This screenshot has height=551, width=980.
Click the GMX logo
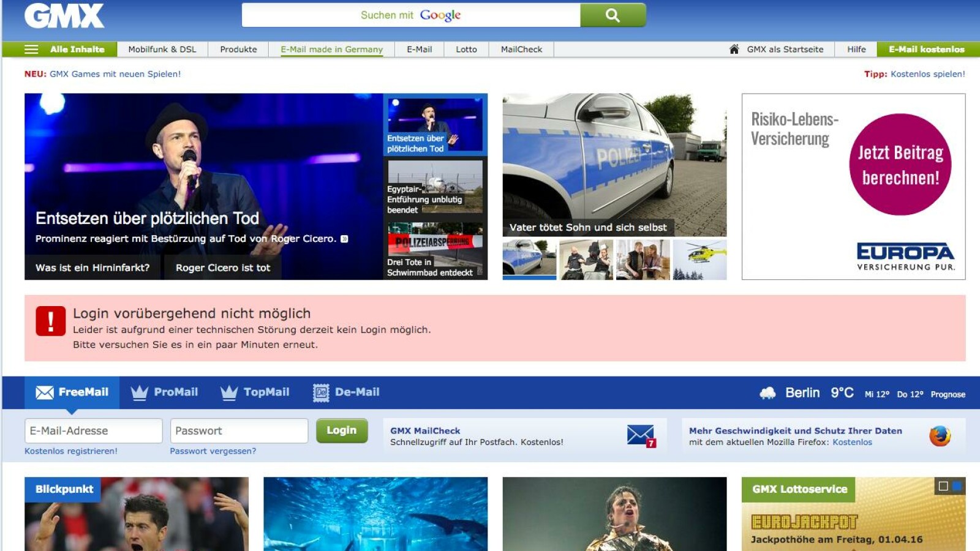(64, 16)
